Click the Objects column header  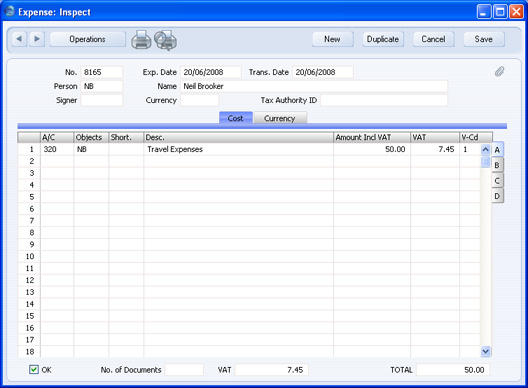(x=91, y=137)
